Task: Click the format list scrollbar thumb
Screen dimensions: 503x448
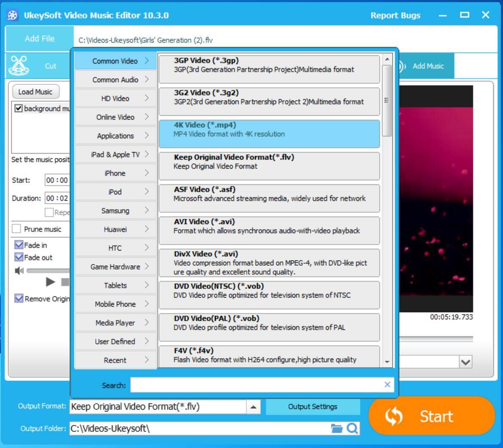Action: (387, 101)
